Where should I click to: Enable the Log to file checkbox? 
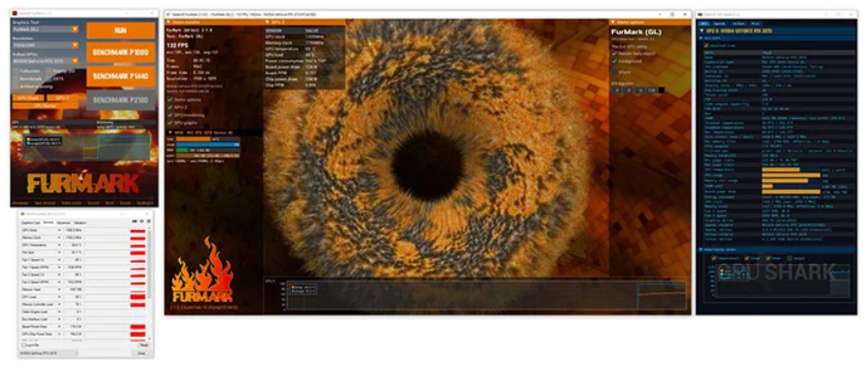23,345
